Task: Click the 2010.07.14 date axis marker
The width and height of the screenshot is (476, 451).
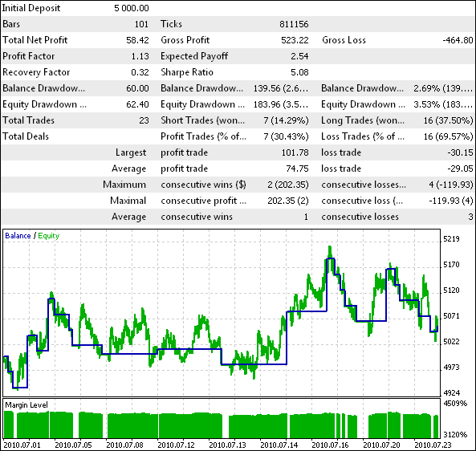Action: pos(279,445)
